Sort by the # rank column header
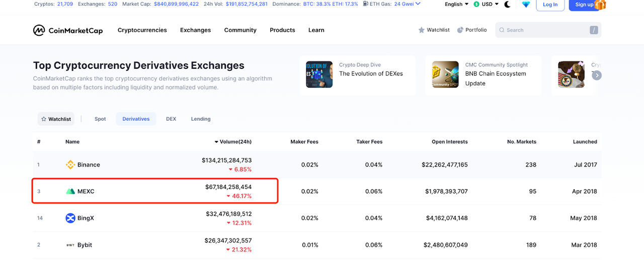Image resolution: width=644 pixels, height=260 pixels. pyautogui.click(x=39, y=142)
